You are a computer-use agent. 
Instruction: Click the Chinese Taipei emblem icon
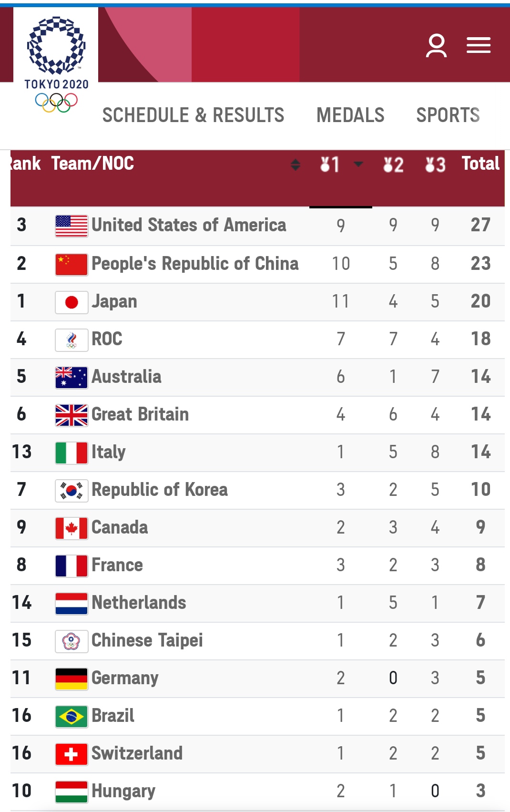pos(71,641)
